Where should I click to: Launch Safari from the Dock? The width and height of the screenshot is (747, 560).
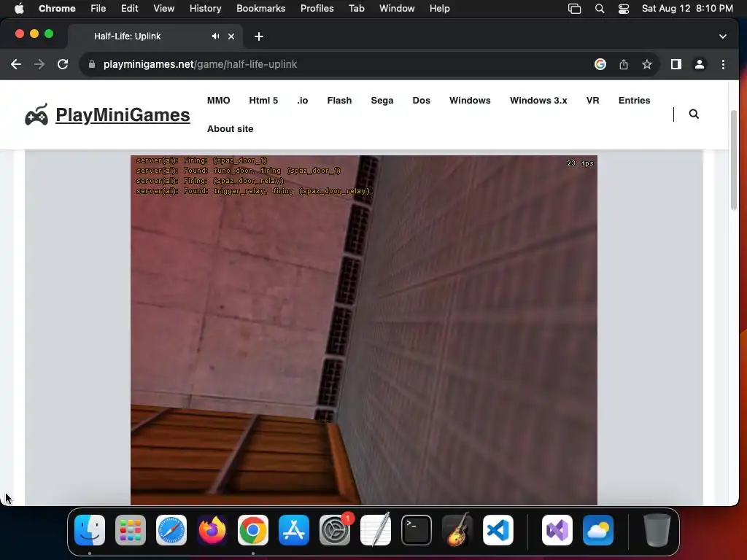pyautogui.click(x=171, y=530)
